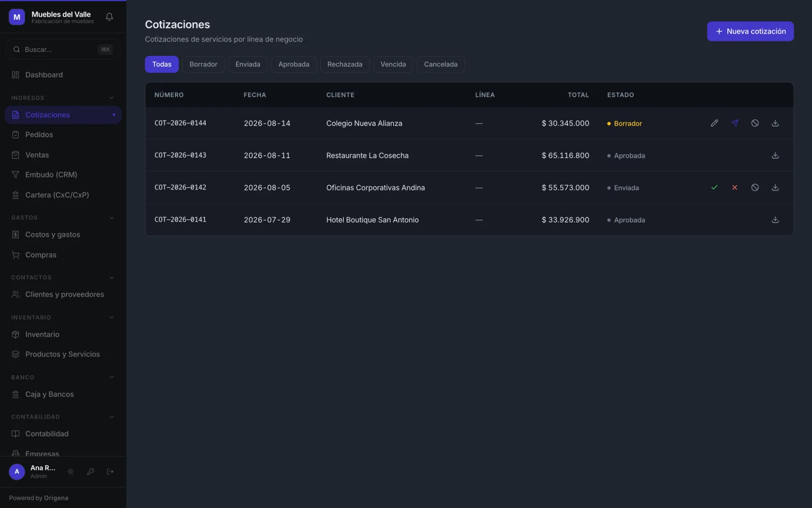Download quotation COT-2026-0143
The image size is (812, 508).
775,155
